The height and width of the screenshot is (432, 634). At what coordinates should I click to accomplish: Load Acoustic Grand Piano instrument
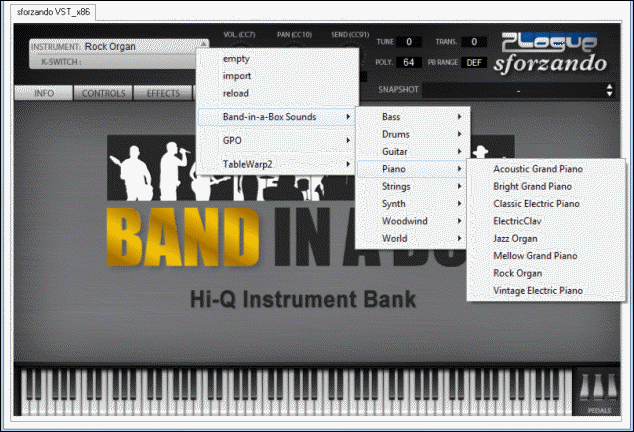click(546, 169)
